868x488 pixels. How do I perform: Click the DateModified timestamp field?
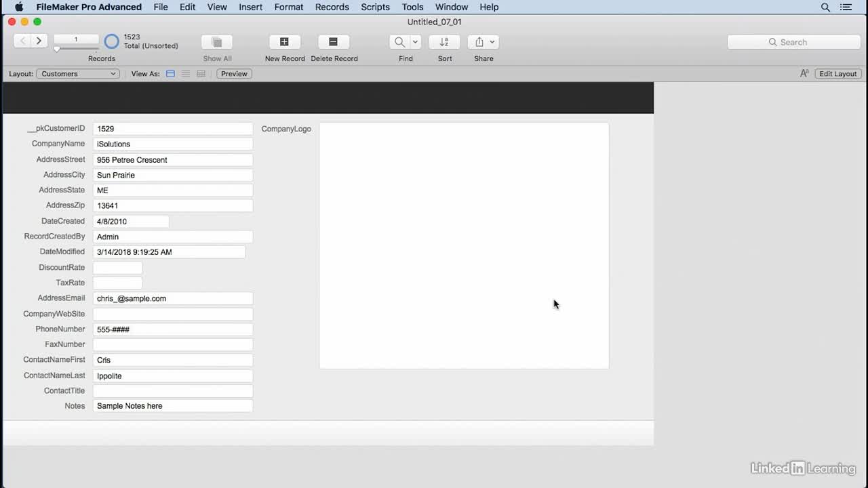[x=169, y=252]
